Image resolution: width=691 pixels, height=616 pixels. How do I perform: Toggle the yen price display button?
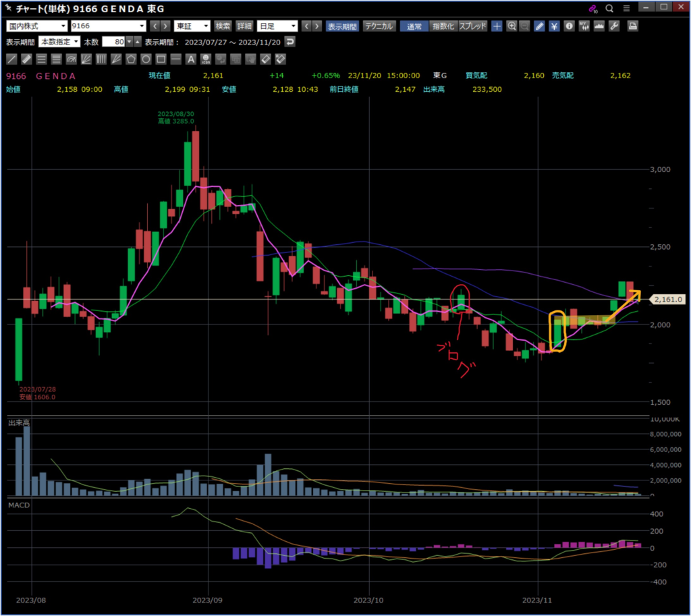[x=554, y=26]
